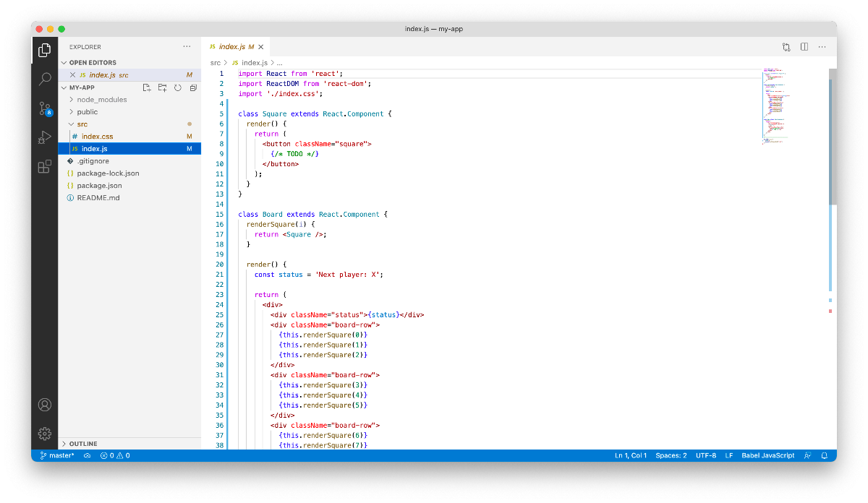Click the breadcrumb ellipsis symbol item

click(279, 63)
